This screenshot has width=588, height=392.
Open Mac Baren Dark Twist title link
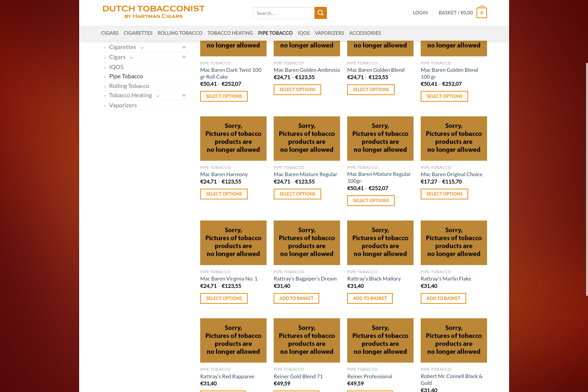coord(231,73)
